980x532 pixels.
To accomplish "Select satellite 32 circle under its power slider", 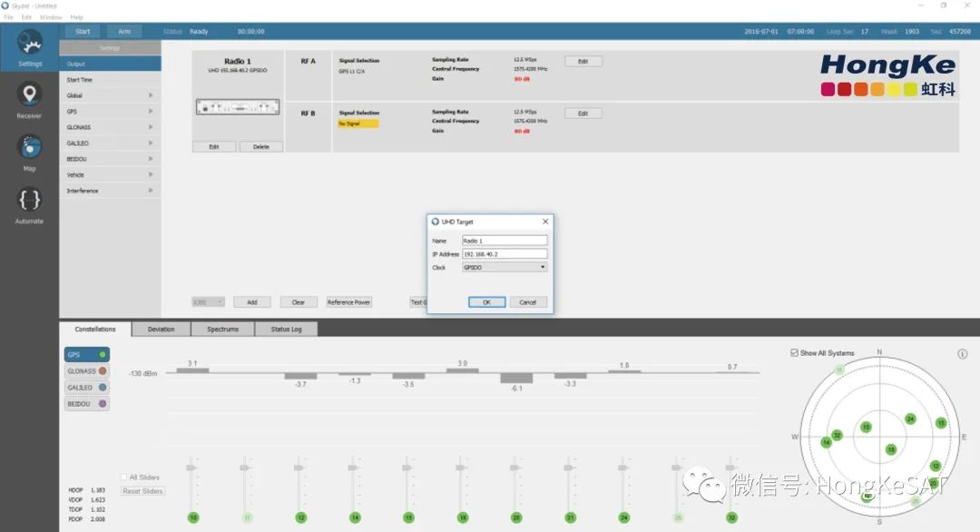I will [x=732, y=517].
